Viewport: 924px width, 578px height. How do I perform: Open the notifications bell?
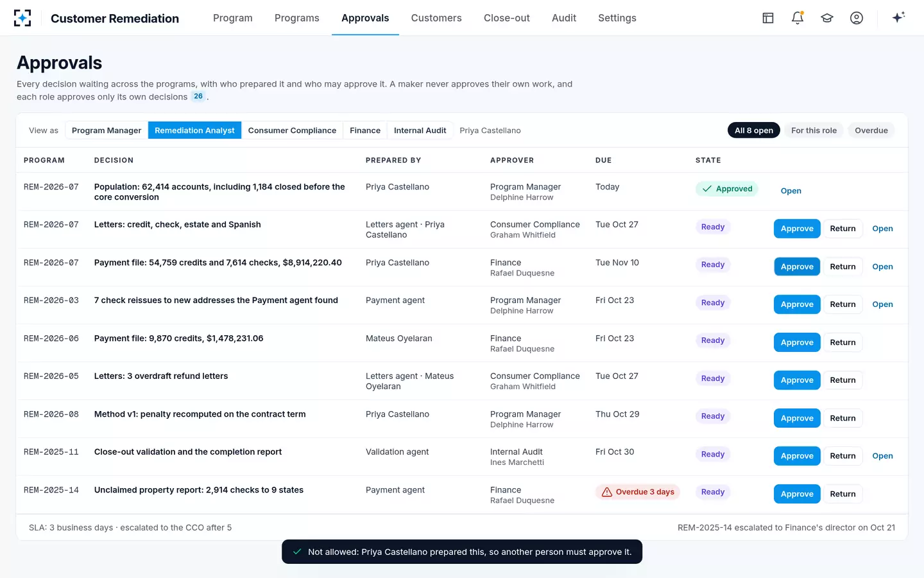coord(798,18)
